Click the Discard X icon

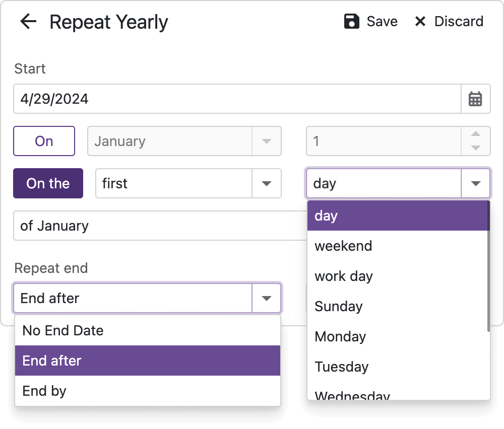(x=420, y=22)
